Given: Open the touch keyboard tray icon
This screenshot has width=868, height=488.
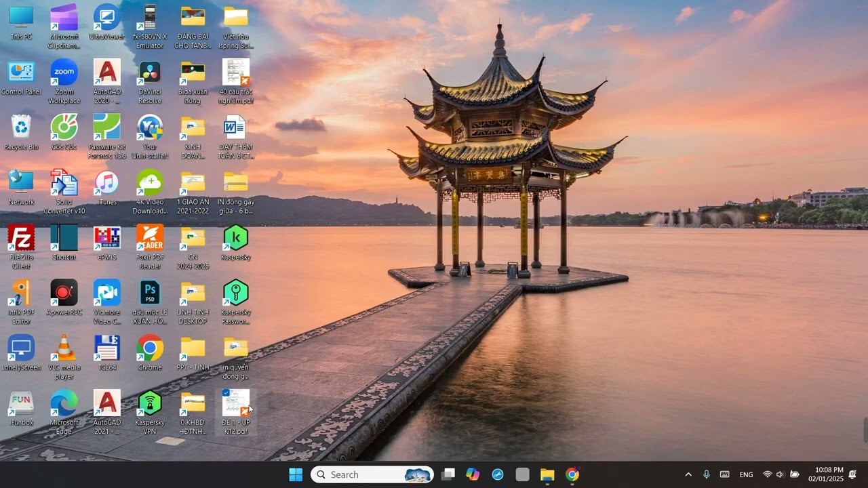Looking at the screenshot, I should [725, 474].
